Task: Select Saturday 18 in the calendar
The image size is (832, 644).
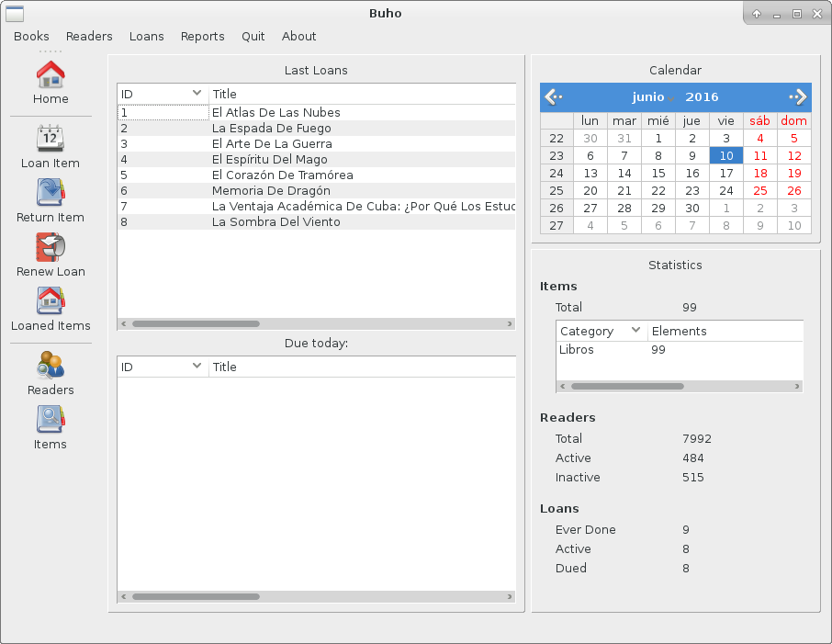Action: click(760, 173)
